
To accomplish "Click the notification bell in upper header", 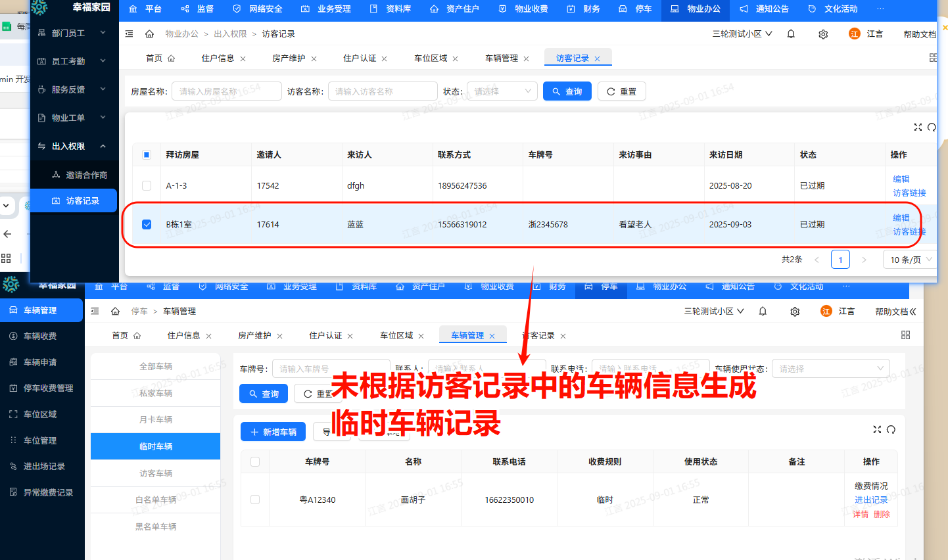I will 791,34.
